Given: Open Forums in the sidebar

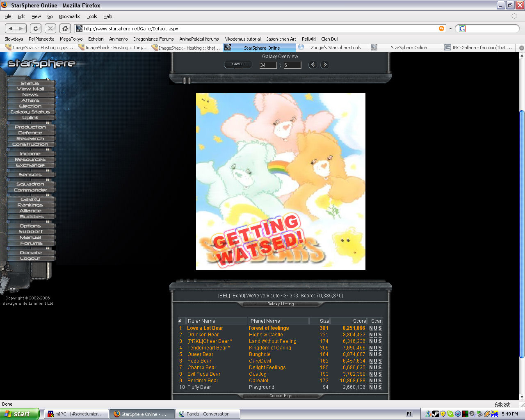Looking at the screenshot, I should pyautogui.click(x=30, y=243).
